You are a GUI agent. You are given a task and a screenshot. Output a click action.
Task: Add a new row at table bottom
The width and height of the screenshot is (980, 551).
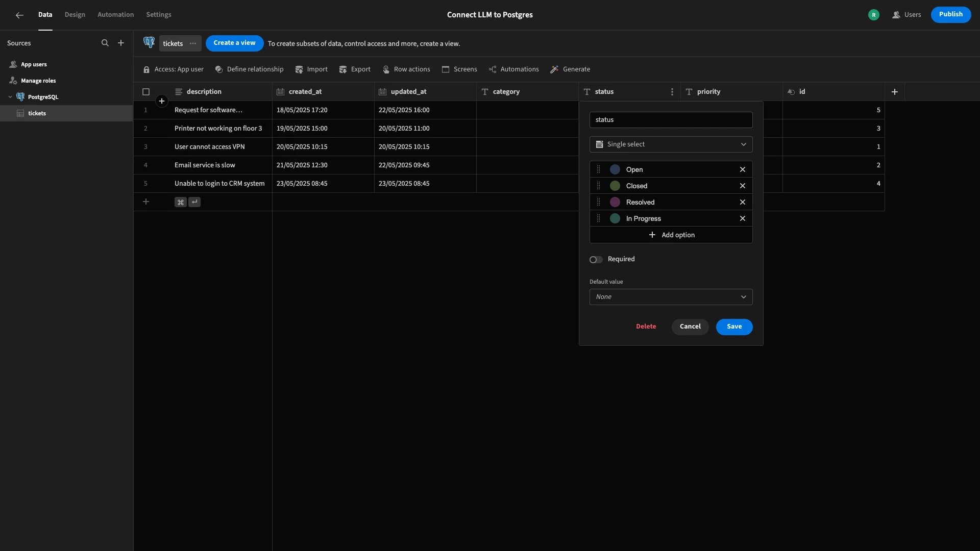pos(146,202)
